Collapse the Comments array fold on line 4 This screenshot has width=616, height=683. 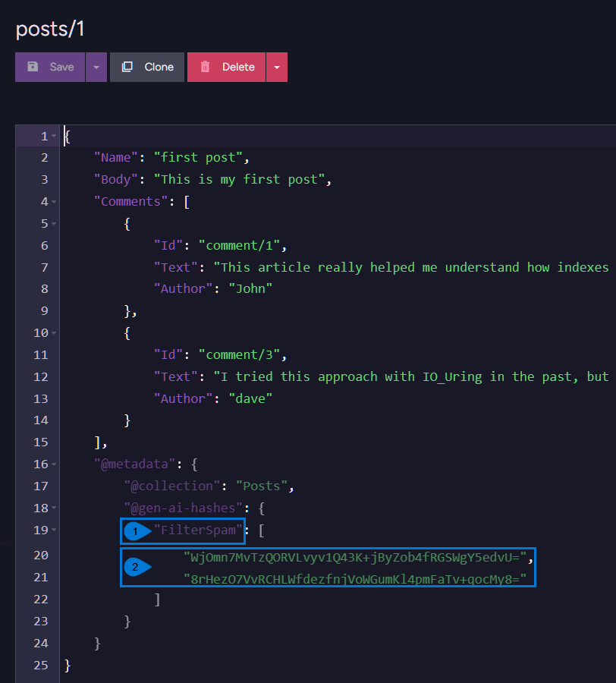click(x=54, y=202)
